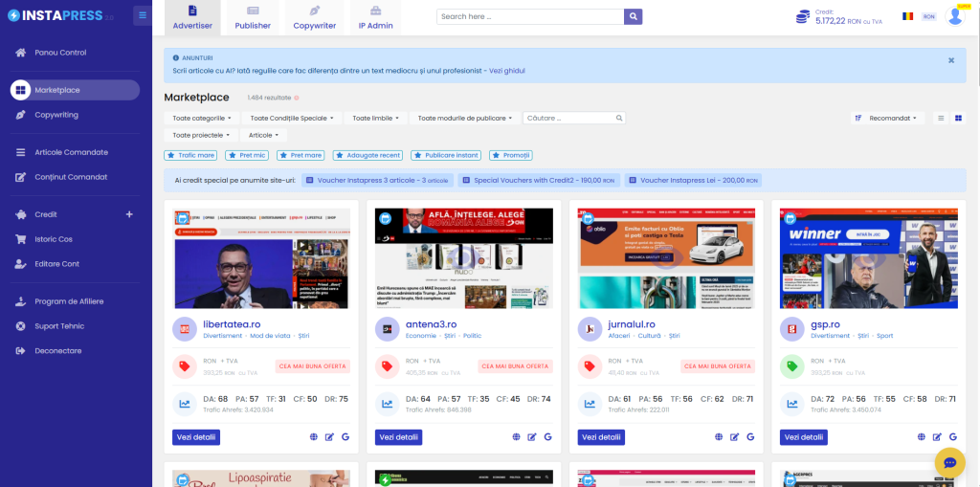Expand the Toate limbile dropdown
Image resolution: width=980 pixels, height=487 pixels.
[x=376, y=118]
